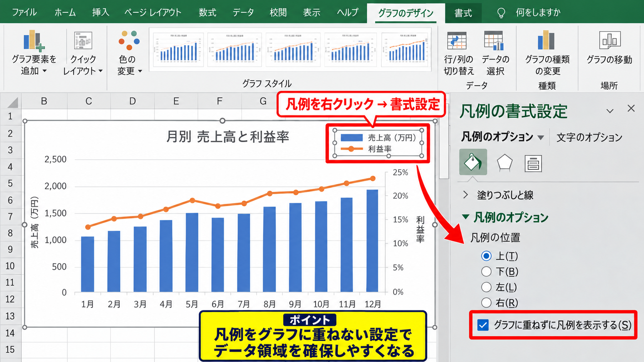The height and width of the screenshot is (362, 644).
Task: Select the 上(T) legend position
Action: click(x=486, y=256)
